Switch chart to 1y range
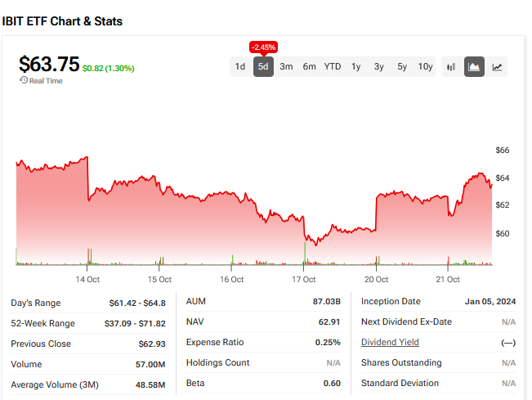 tap(356, 67)
